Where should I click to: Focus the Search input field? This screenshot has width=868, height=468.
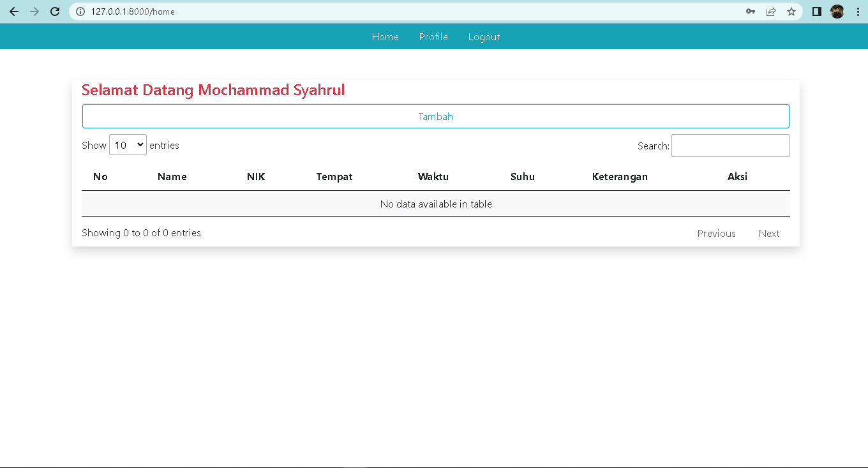731,146
